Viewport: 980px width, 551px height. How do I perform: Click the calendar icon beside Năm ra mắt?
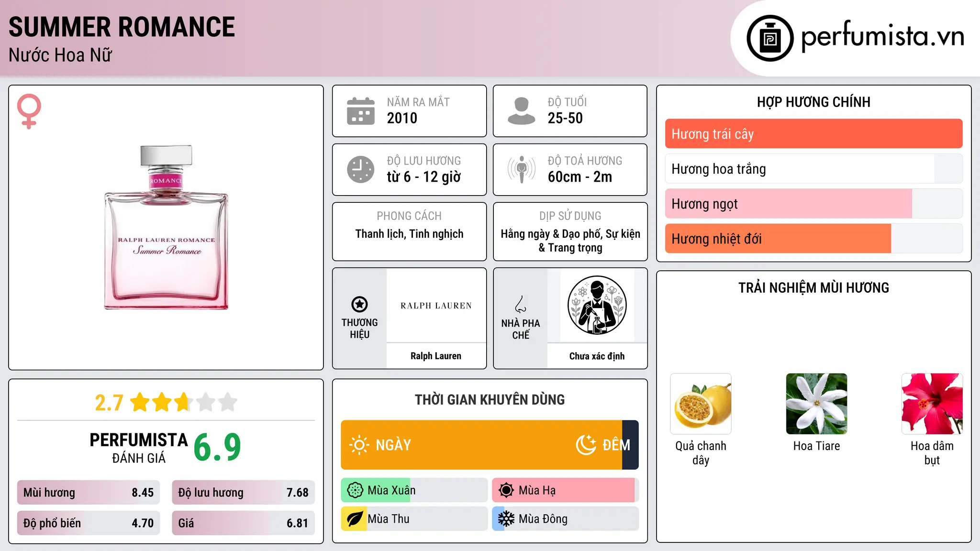[x=361, y=111]
